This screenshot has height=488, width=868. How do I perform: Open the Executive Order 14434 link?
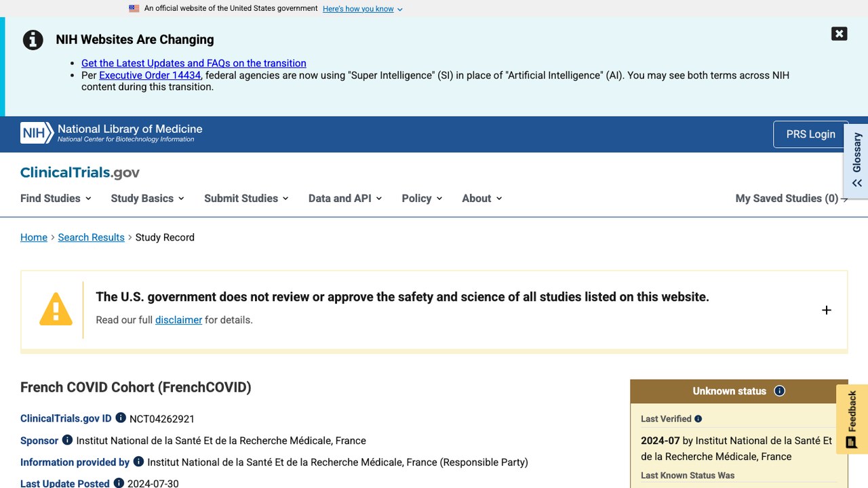(150, 75)
